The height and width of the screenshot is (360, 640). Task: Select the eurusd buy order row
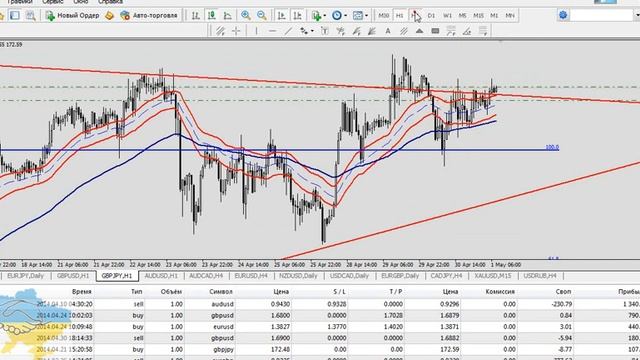pos(320,327)
